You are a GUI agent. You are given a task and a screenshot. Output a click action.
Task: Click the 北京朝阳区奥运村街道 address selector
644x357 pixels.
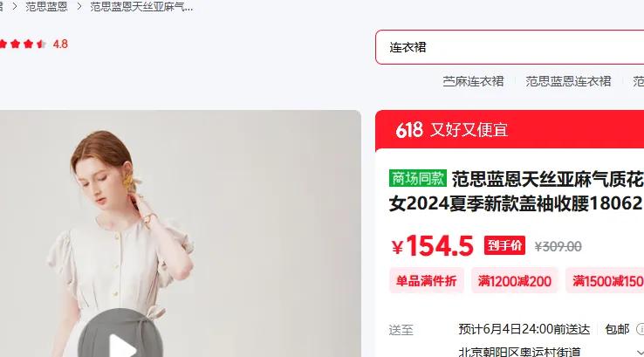[x=519, y=352]
